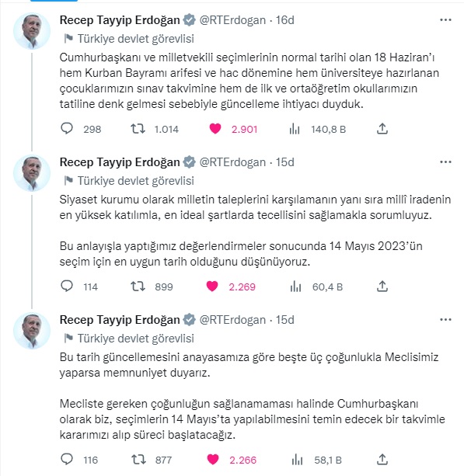Screen dimensions: 464x476
Task: Toggle like on tweet with 2.266 likes
Action: coord(213,459)
